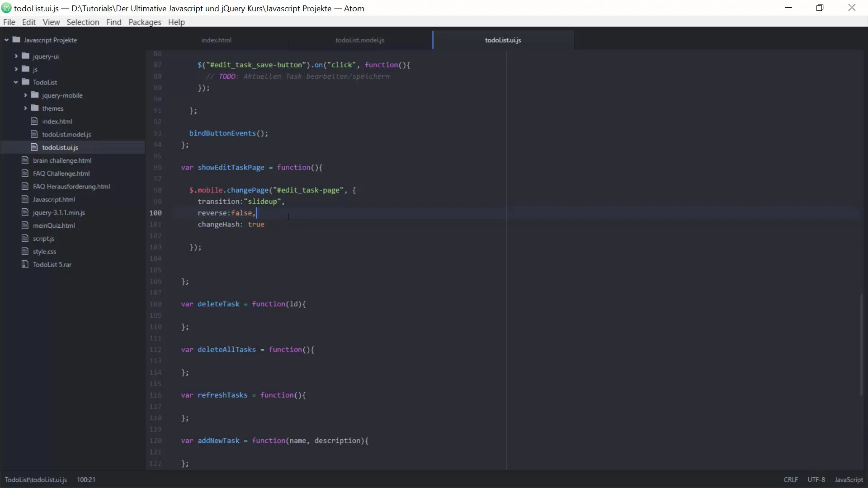The height and width of the screenshot is (488, 868).
Task: Change JavaScript grammar in status bar
Action: (849, 479)
